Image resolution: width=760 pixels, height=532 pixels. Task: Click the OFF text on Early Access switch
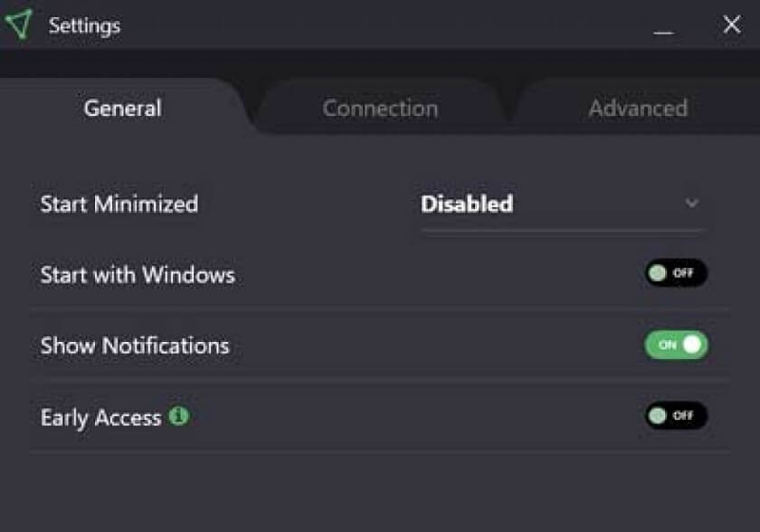point(683,415)
